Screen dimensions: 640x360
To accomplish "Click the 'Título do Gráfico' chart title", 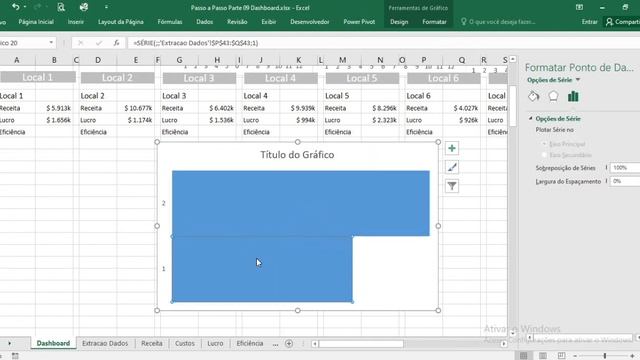I will (x=297, y=155).
